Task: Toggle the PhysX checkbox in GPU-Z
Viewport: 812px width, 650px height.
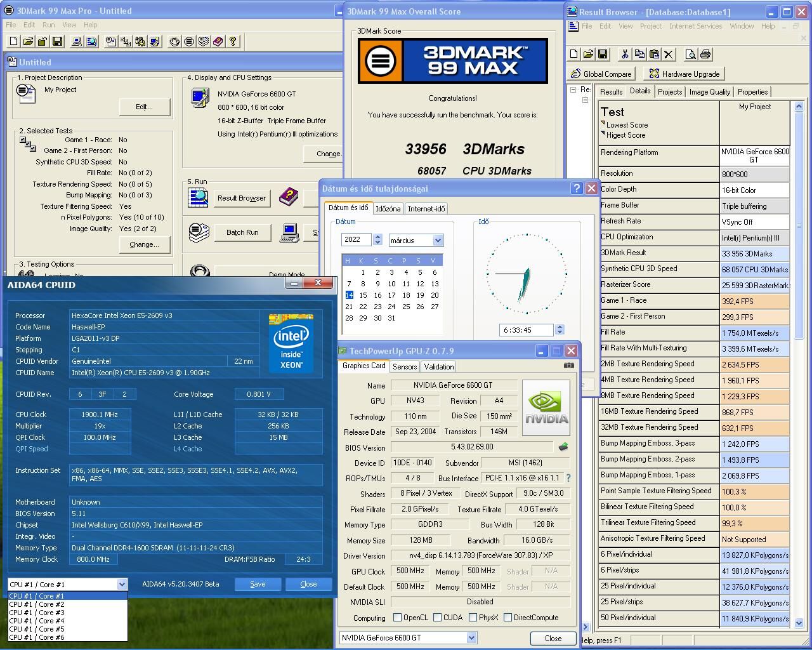Action: click(473, 617)
